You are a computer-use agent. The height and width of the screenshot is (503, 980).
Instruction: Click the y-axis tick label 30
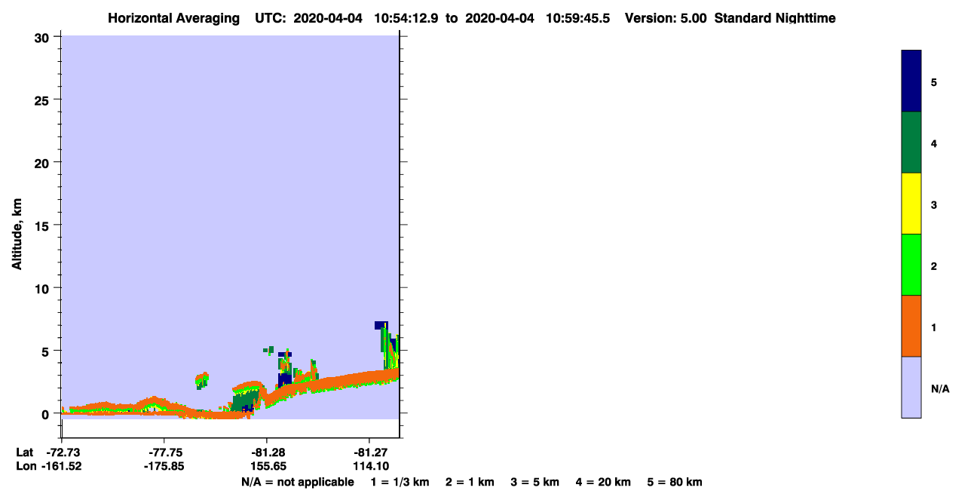coord(44,37)
